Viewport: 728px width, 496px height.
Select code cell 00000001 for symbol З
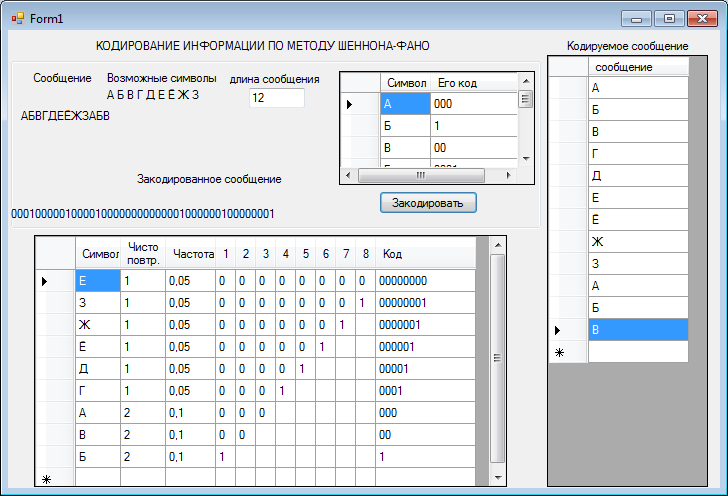425,303
